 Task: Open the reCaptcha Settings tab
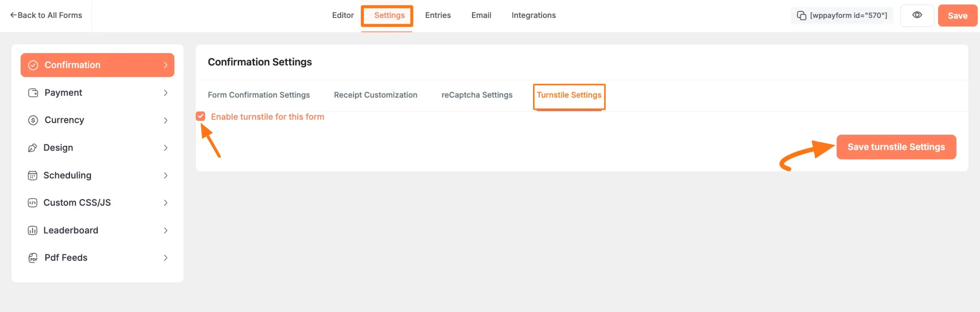pyautogui.click(x=477, y=95)
